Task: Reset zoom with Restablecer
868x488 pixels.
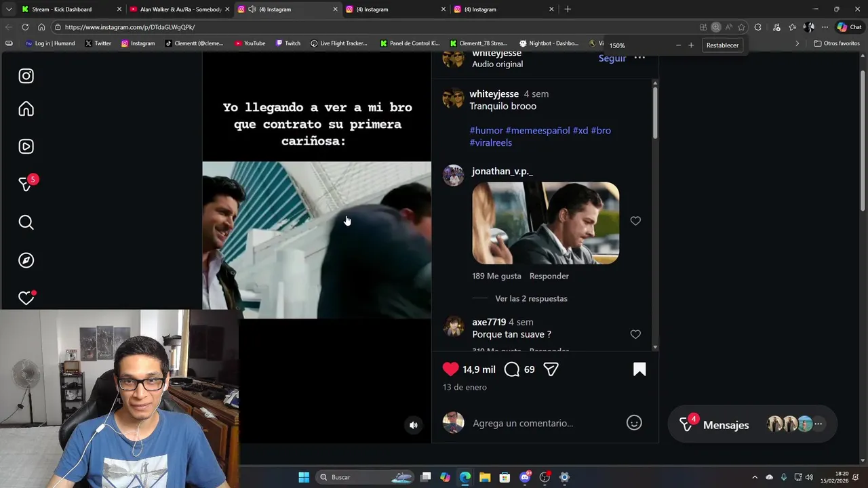Action: click(722, 45)
